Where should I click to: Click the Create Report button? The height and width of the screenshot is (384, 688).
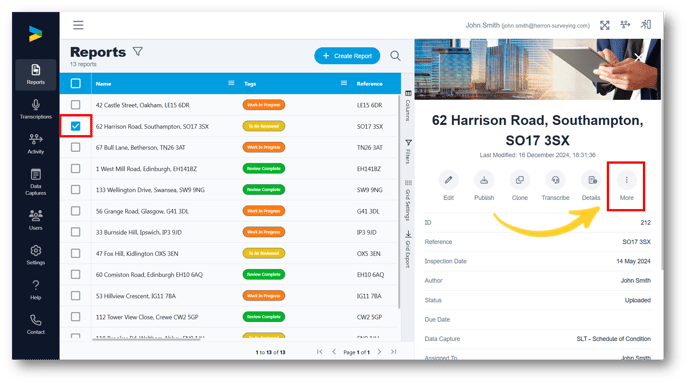coord(347,56)
